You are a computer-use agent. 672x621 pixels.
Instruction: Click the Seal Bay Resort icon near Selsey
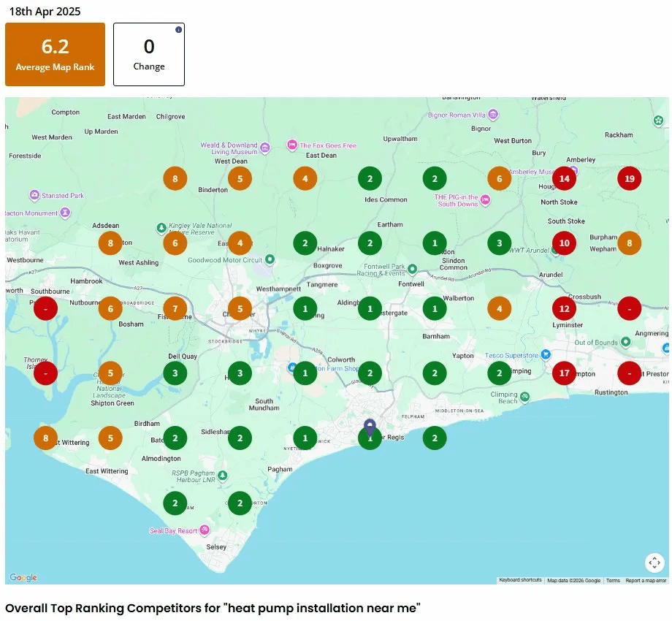click(x=205, y=530)
